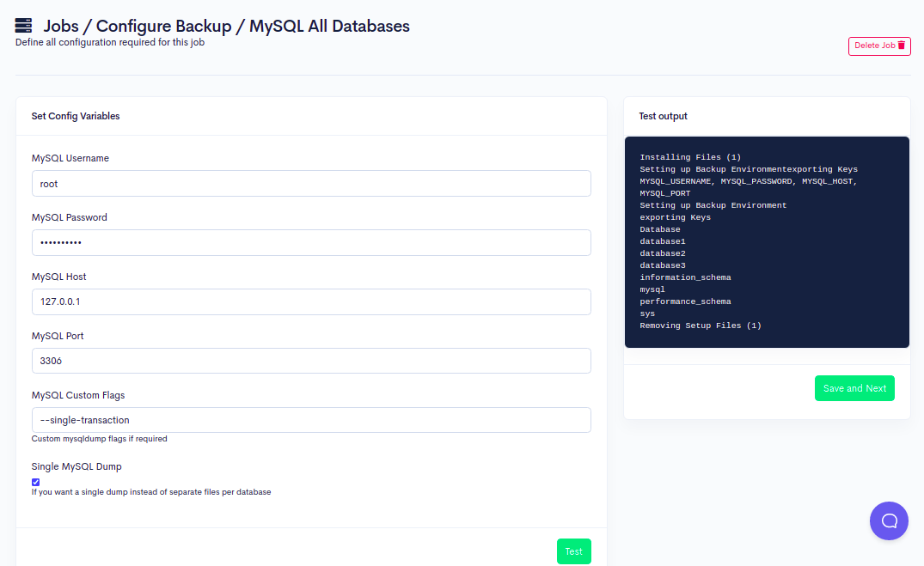Uncheck the Single MySQL Dump checkbox
This screenshot has height=566, width=924.
click(x=35, y=482)
